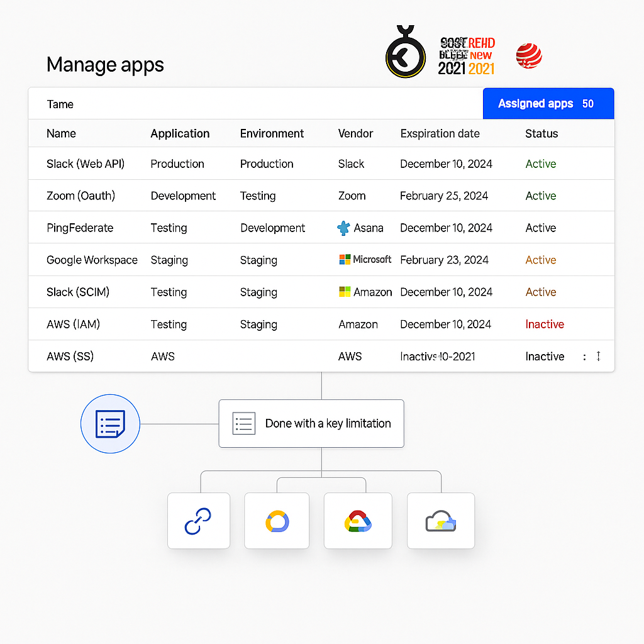Sort by the Name column header
644x644 pixels.
pos(61,133)
